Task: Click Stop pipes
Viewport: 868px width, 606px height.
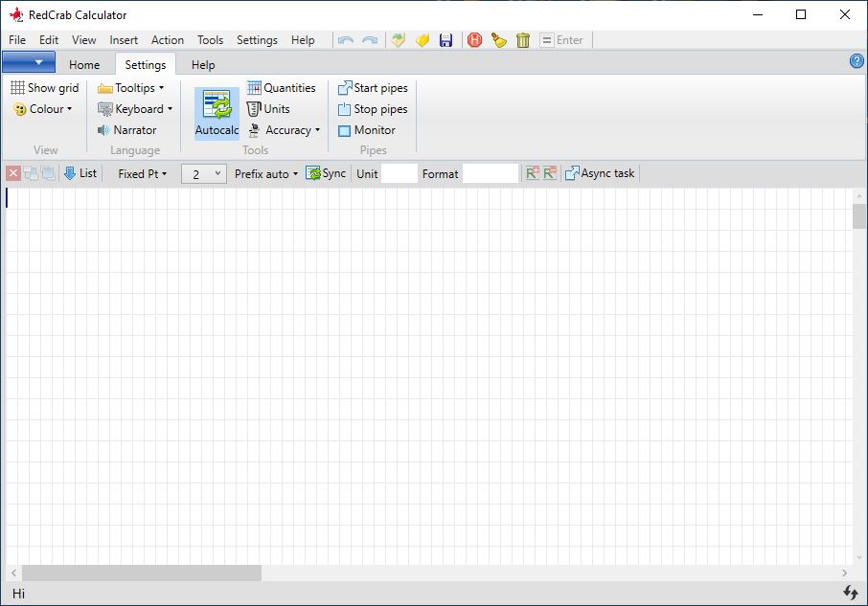Action: tap(373, 109)
